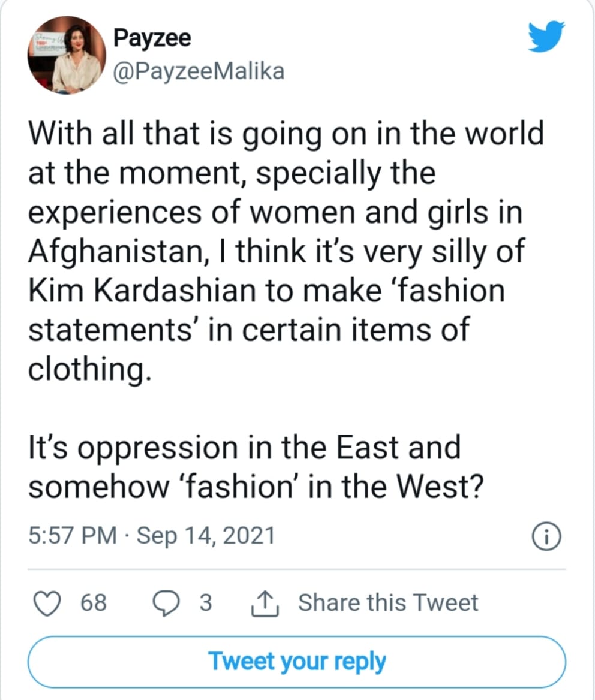The height and width of the screenshot is (700, 595).
Task: Open Payzee's round profile picture
Action: 65,55
